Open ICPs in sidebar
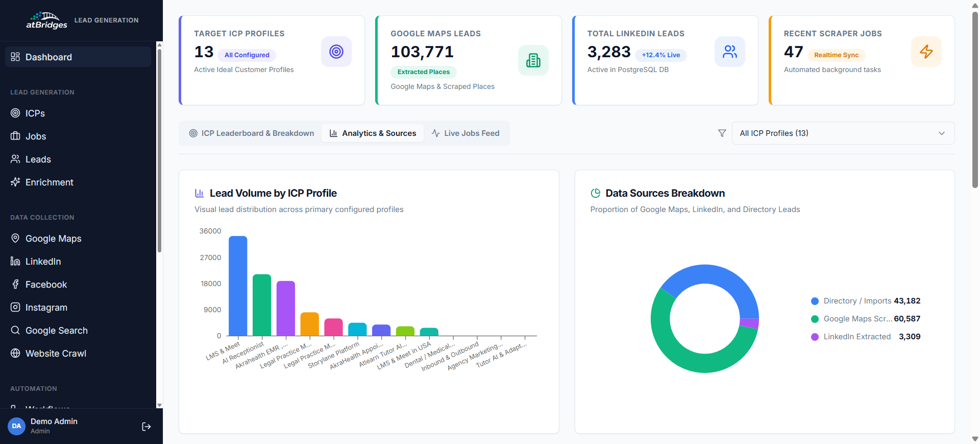This screenshot has width=980, height=444. coord(78,113)
